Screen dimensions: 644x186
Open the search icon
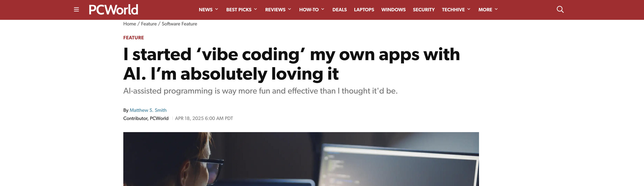click(x=560, y=9)
